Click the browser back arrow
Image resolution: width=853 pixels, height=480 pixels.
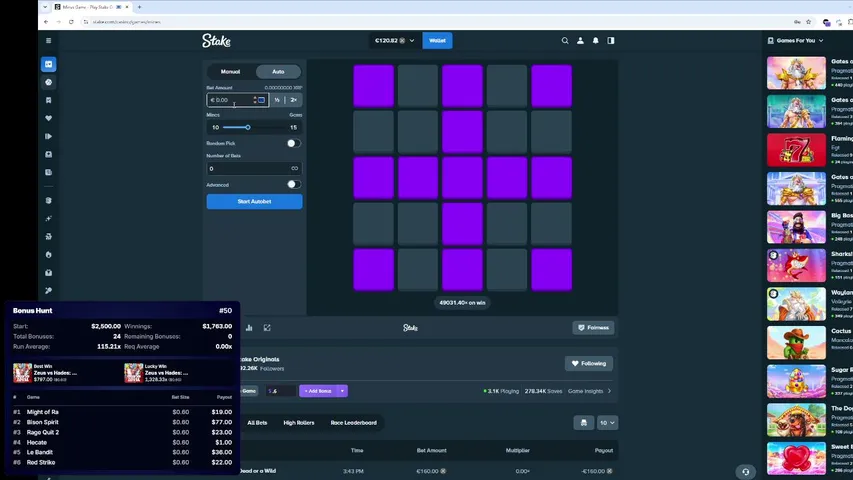46,22
